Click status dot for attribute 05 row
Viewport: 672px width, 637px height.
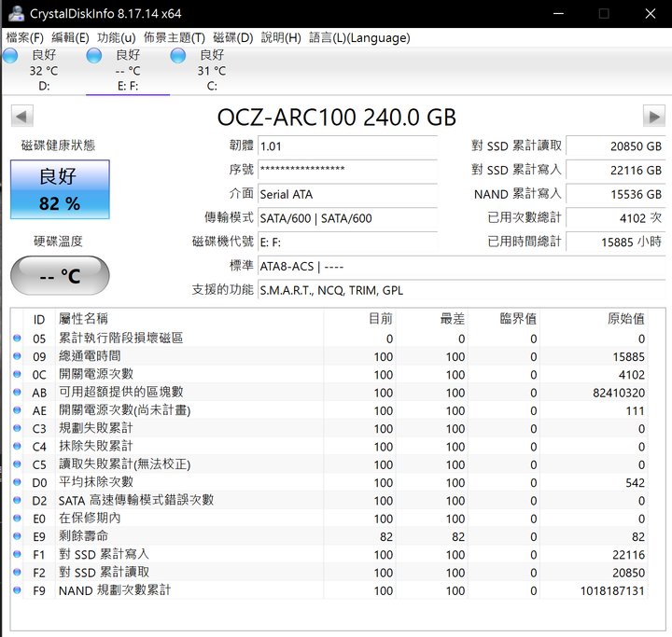coord(17,338)
